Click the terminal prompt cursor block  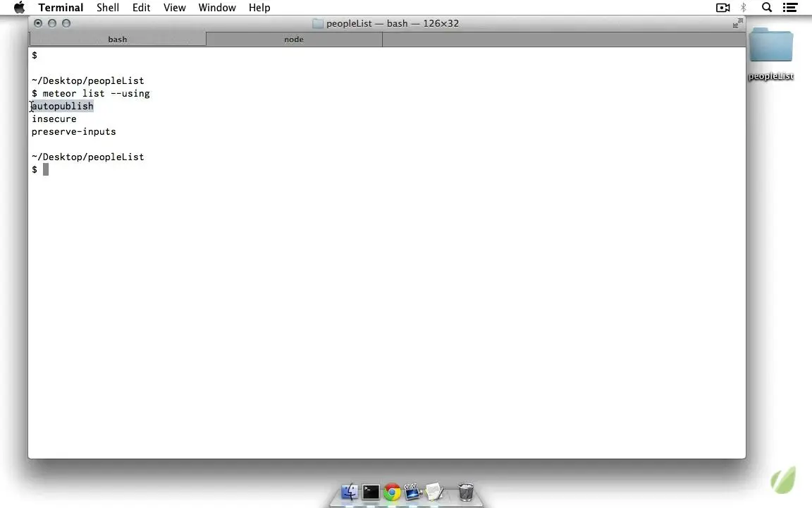coord(46,169)
